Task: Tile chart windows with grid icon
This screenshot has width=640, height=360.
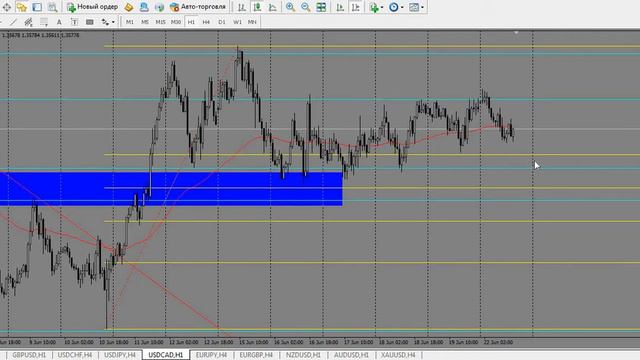Action: click(x=321, y=7)
